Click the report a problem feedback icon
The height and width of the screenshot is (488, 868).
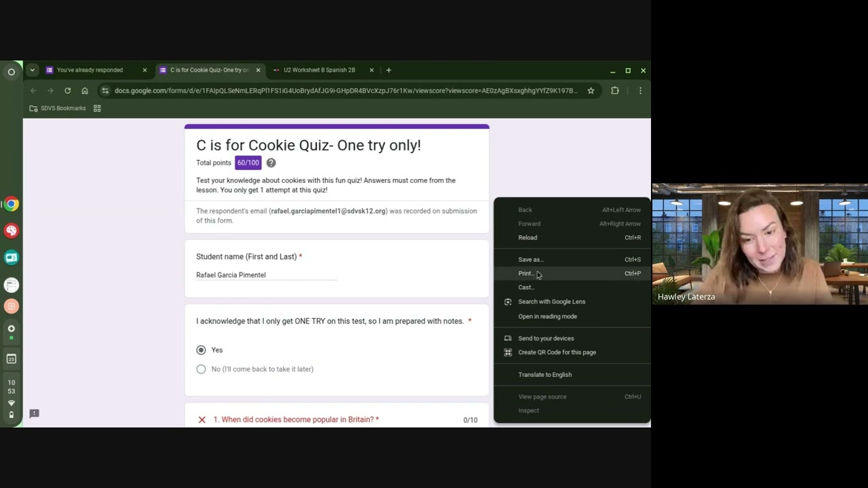pos(34,413)
